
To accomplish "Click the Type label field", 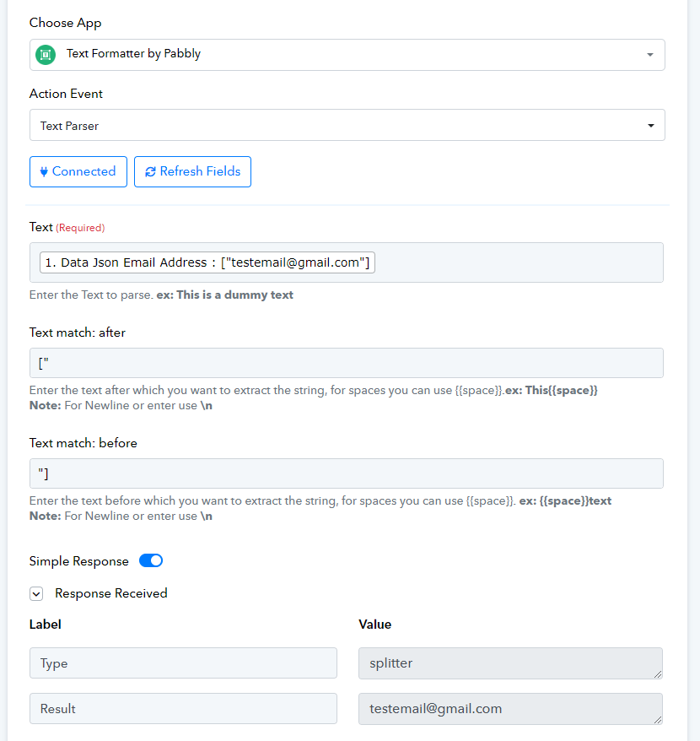I will (x=183, y=663).
